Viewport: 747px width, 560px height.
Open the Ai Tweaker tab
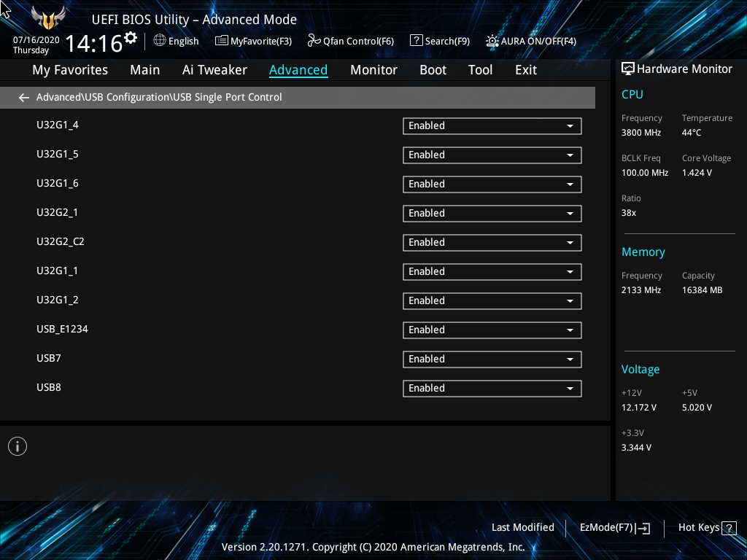click(214, 70)
